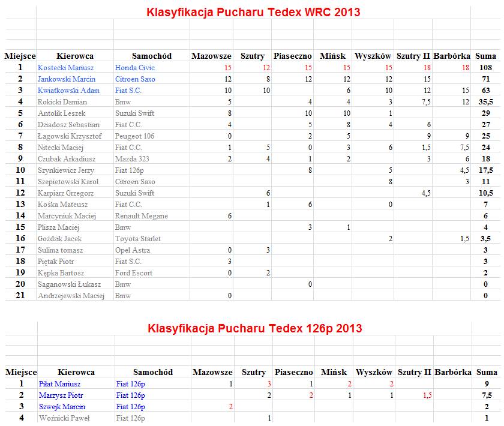Select the car cell Mazda 323

tap(132, 159)
